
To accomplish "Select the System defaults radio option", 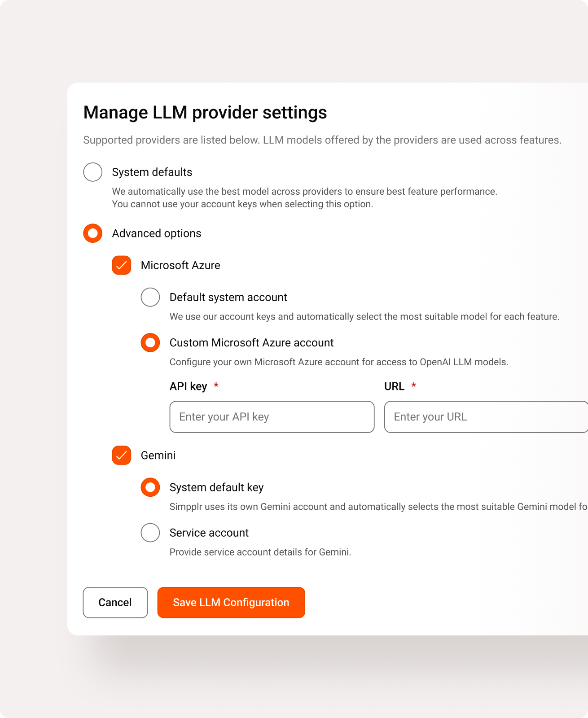I will (93, 172).
